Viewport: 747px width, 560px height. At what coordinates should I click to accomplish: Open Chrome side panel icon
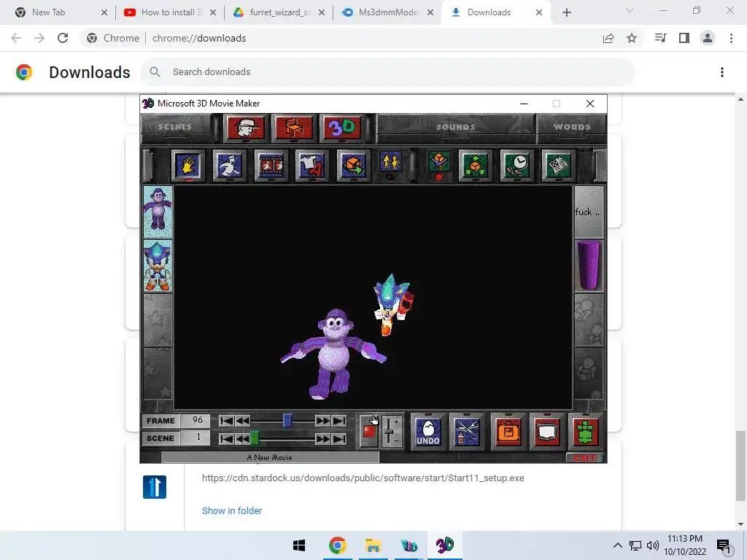[684, 38]
